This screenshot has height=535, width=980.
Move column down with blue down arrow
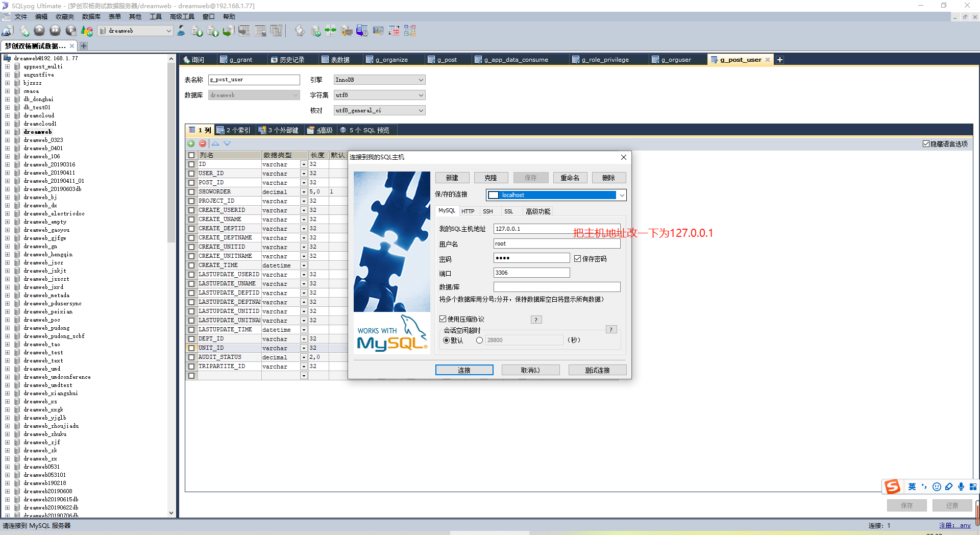pos(227,144)
